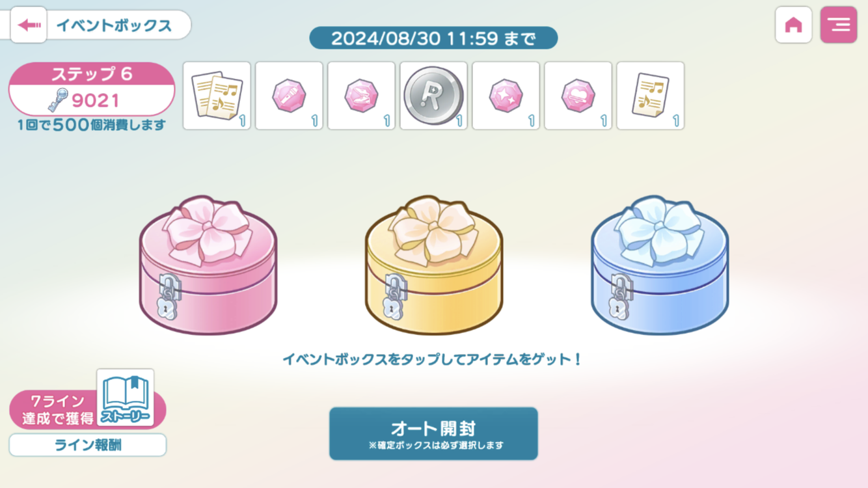
Task: Tap the ステップ 6 key counter
Action: click(92, 89)
